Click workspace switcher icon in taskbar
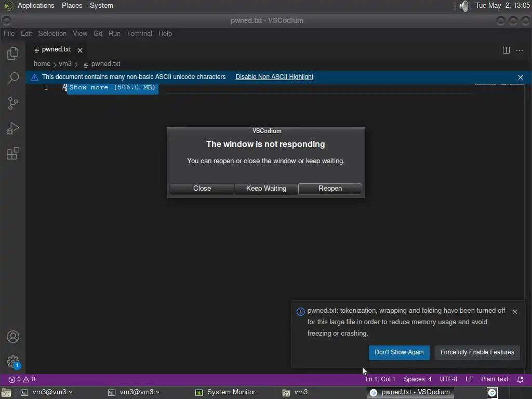The image size is (532, 399). pos(492,393)
